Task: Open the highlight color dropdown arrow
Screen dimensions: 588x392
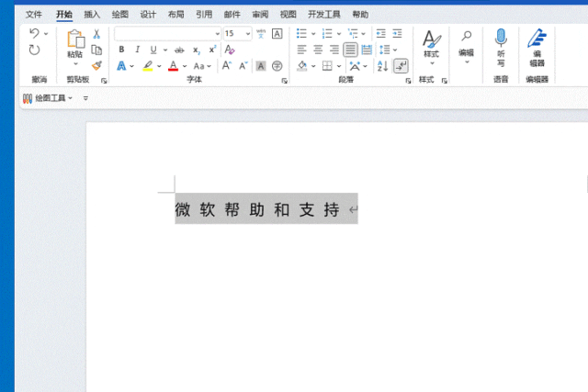Action: click(159, 66)
